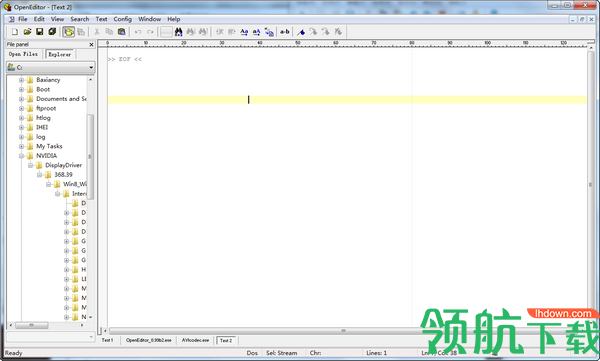Click the 'a-b' toolbar icon

[284, 32]
